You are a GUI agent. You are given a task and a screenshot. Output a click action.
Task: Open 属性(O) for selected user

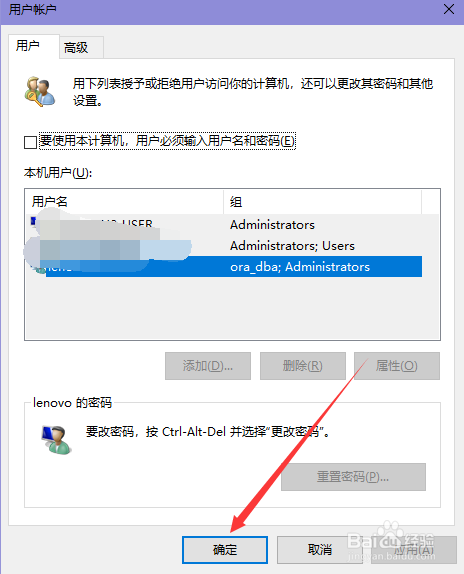[x=397, y=366]
